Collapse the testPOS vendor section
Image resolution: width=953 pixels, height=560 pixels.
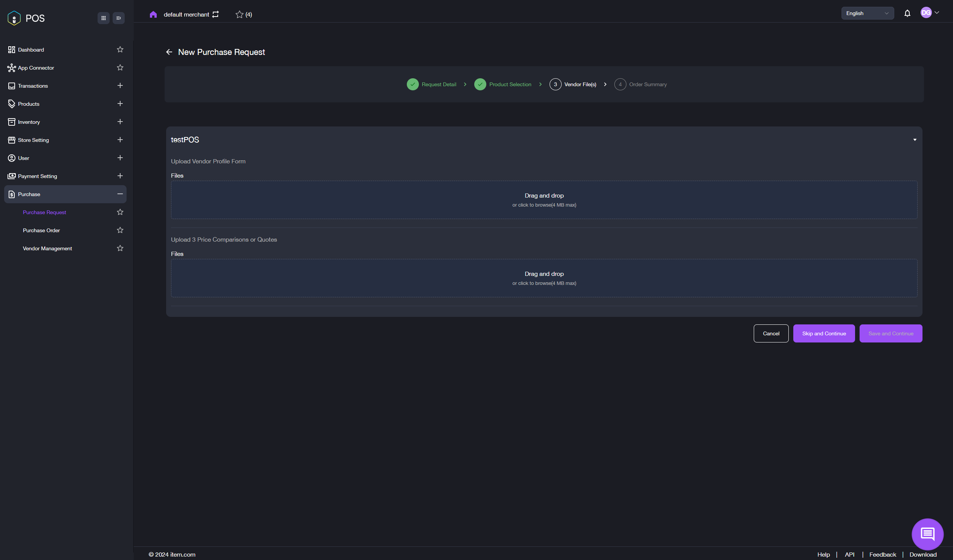[915, 140]
